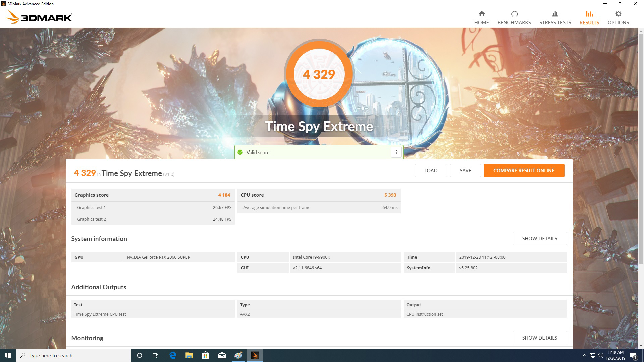
Task: Open the Mail app from the taskbar
Action: [x=222, y=355]
